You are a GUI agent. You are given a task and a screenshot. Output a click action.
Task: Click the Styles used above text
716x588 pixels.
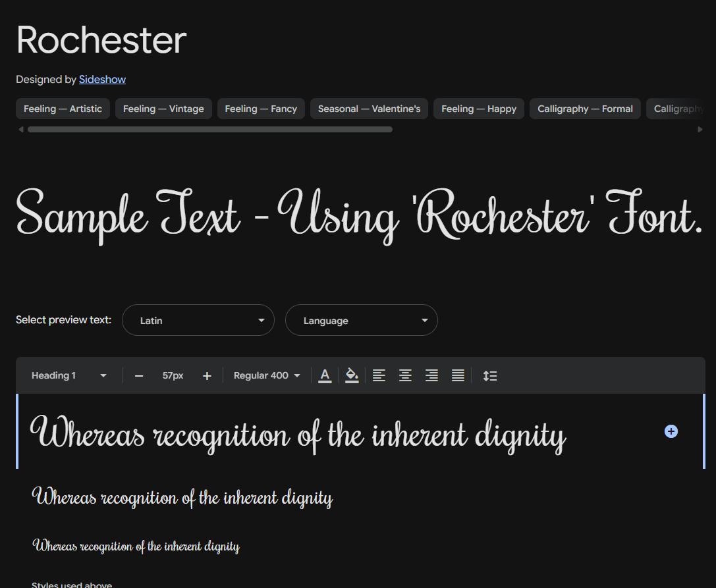[x=72, y=584]
